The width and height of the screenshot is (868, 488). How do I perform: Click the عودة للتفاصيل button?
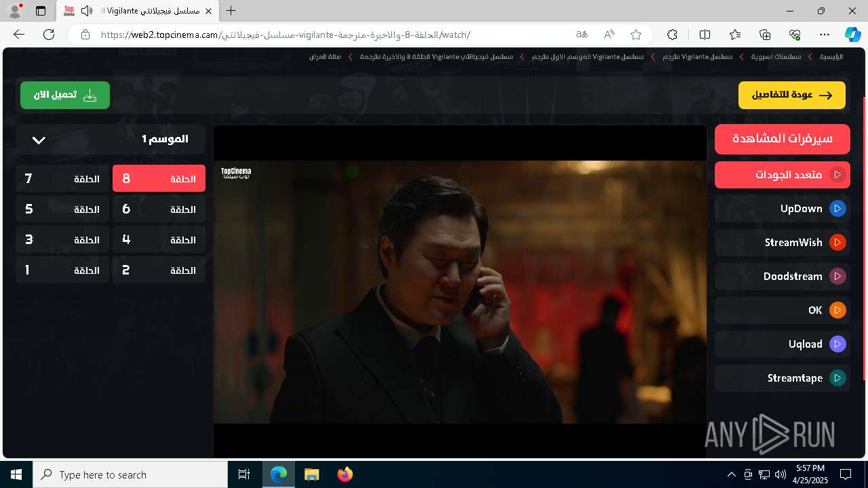pyautogui.click(x=792, y=96)
